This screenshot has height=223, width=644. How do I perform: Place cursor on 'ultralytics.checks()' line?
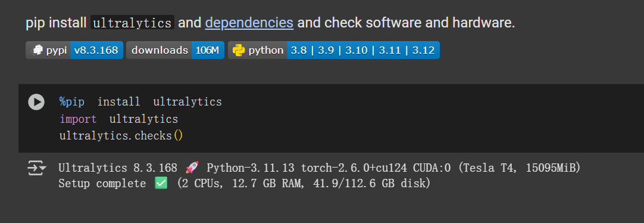click(121, 135)
